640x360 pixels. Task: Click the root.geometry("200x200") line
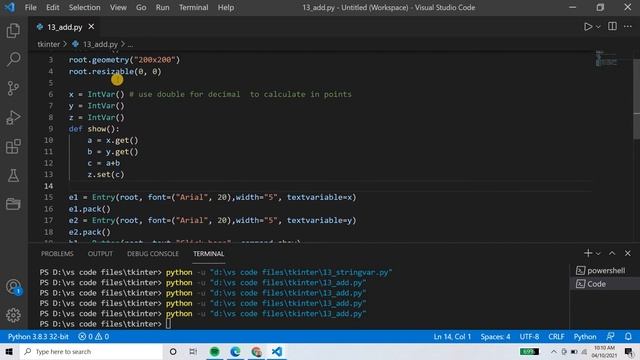(124, 60)
